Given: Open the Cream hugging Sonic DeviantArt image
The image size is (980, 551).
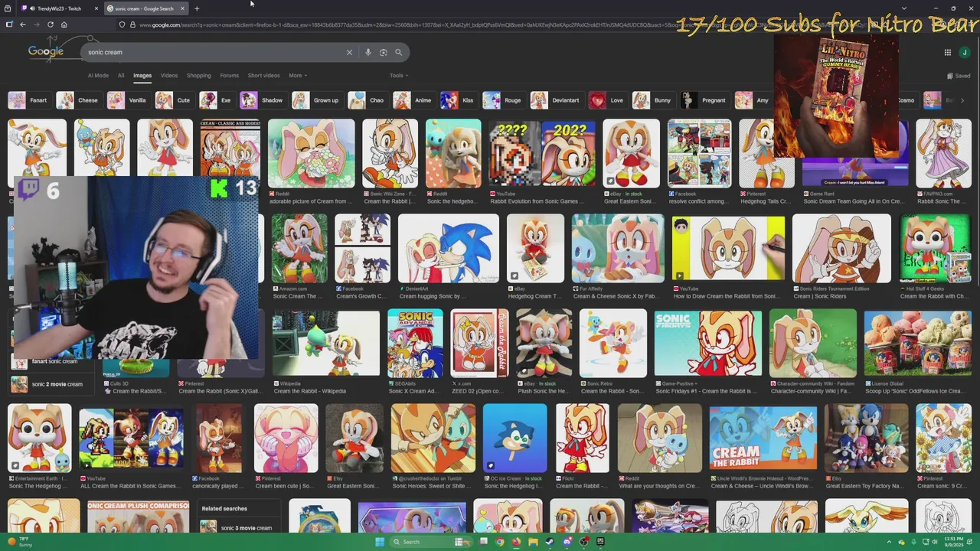Looking at the screenshot, I should [x=448, y=248].
